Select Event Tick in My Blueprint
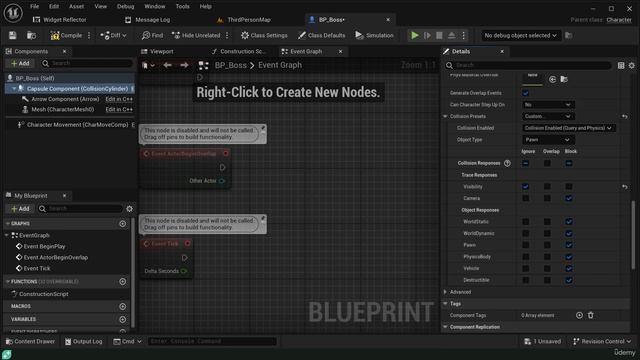Screen dimensions: 640x360 point(37,269)
